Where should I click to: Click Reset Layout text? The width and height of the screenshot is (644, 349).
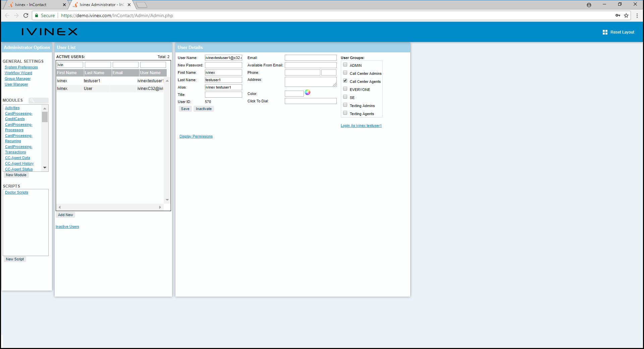[x=622, y=32]
